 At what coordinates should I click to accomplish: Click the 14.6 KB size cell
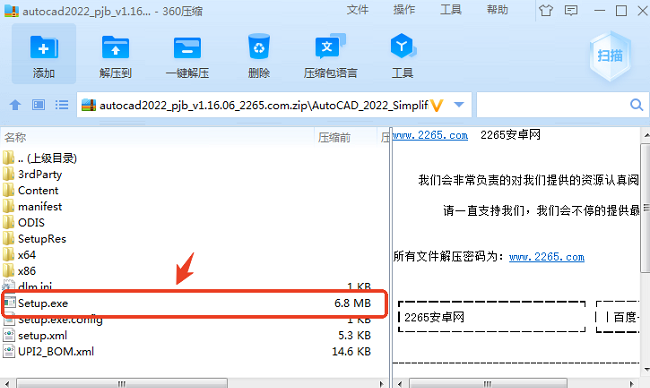[x=351, y=352]
